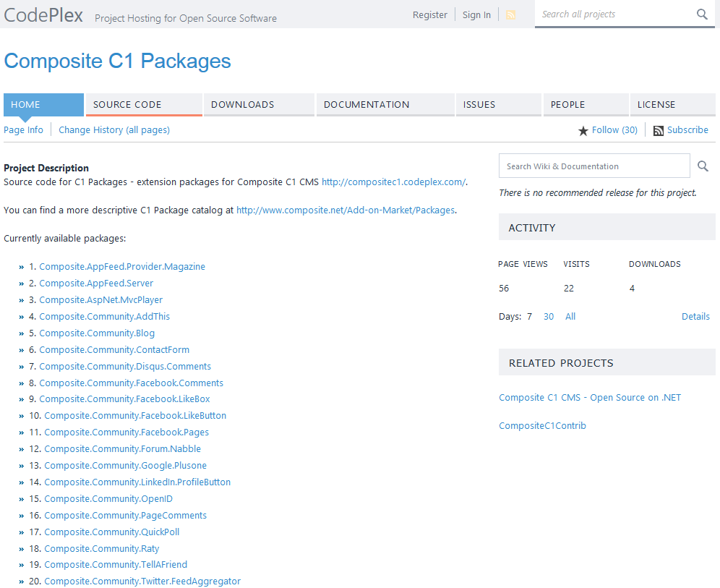
Task: Open Composite.Community.PageComments package
Action: click(125, 516)
